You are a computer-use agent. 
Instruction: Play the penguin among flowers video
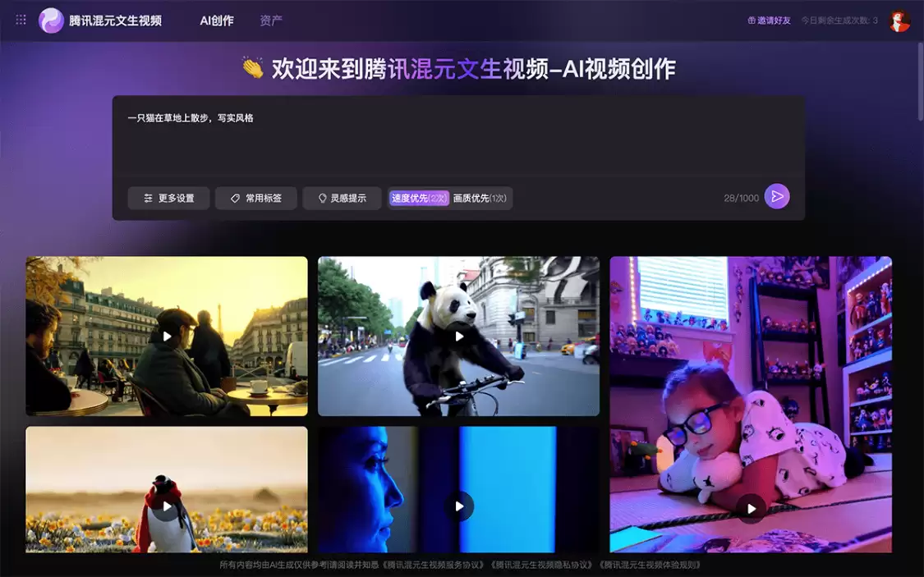[x=166, y=506]
